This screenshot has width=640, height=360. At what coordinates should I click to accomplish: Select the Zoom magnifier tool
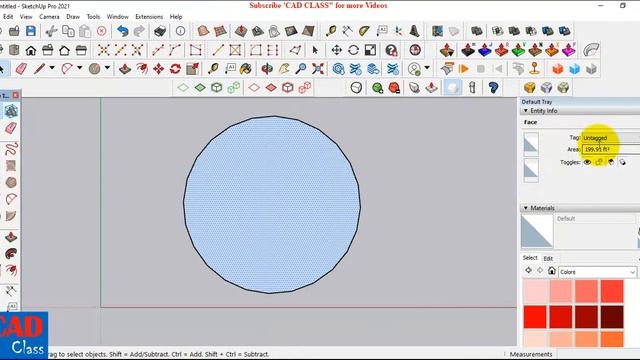coord(301,69)
